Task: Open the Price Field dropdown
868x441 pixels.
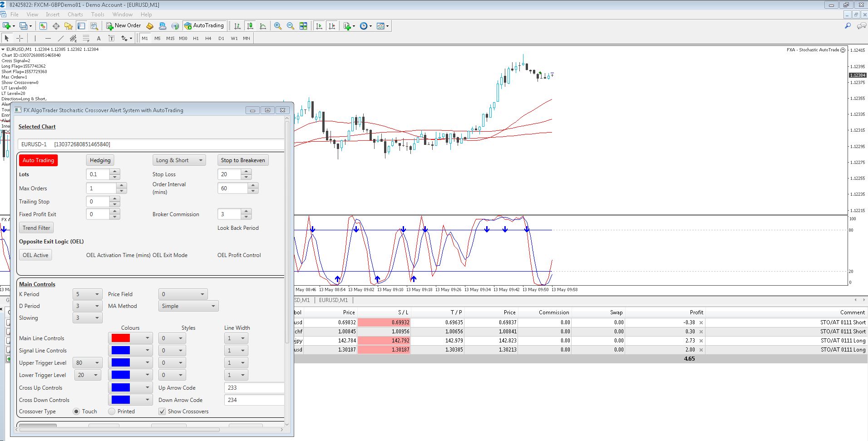Action: (x=183, y=294)
